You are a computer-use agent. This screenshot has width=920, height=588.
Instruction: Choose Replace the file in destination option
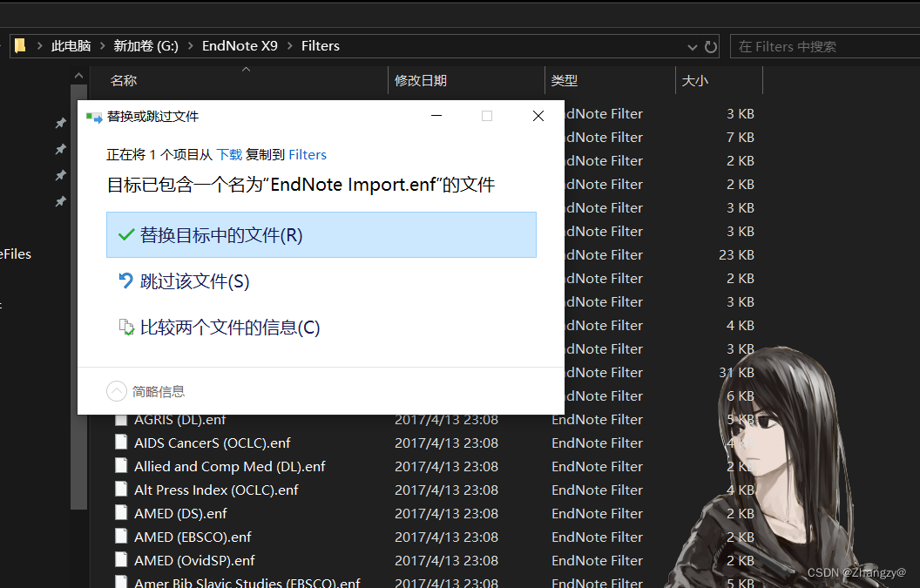point(321,234)
